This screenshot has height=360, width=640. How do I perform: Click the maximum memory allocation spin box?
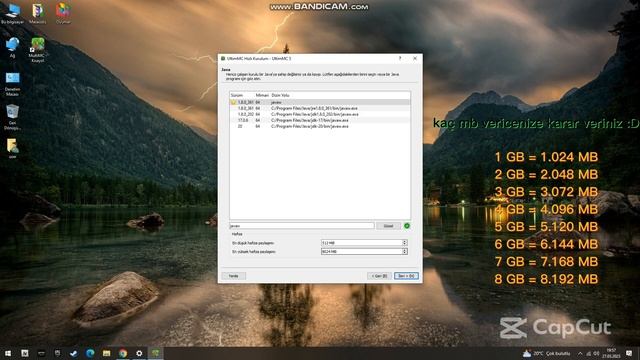point(364,251)
